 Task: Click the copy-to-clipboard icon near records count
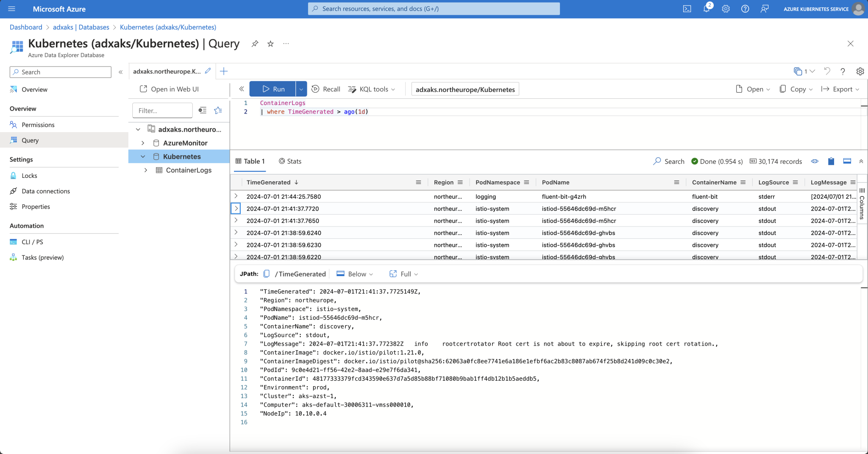pos(830,161)
